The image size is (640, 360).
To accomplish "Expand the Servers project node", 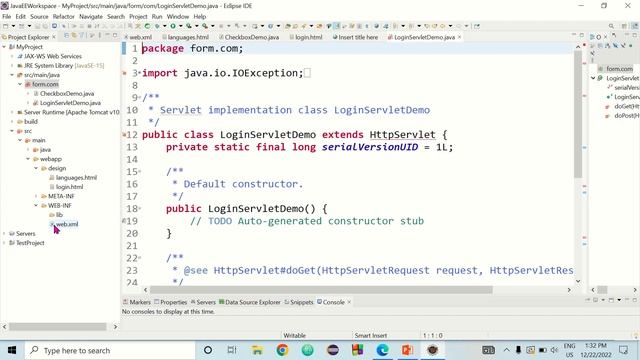I will coord(4,233).
